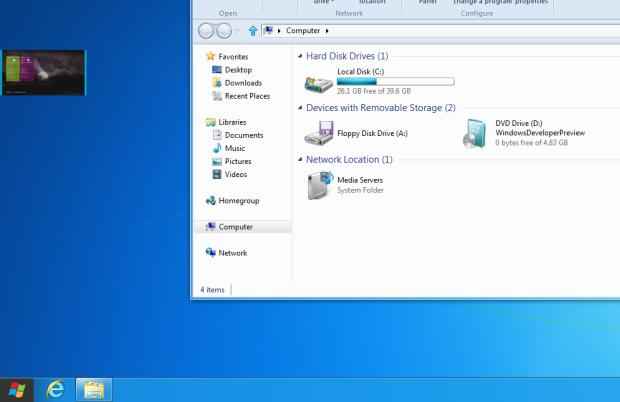Open Videos label in sidebar

tap(236, 174)
